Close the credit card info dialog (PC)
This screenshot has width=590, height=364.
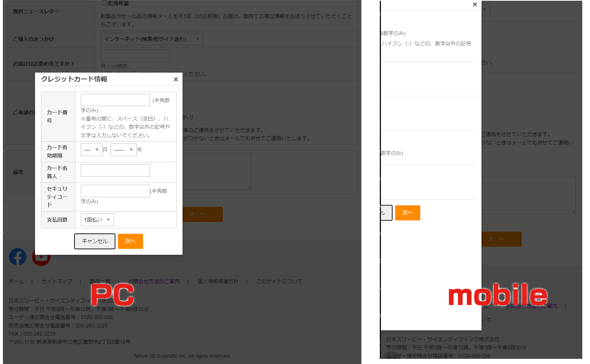tap(176, 79)
